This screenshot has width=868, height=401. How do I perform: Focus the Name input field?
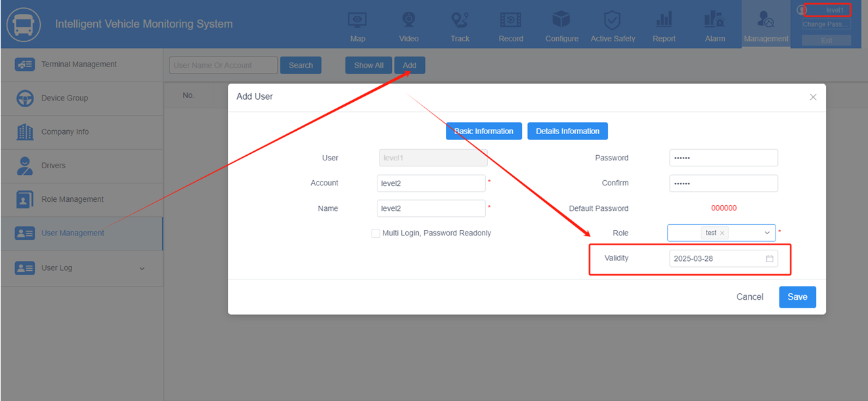click(431, 208)
